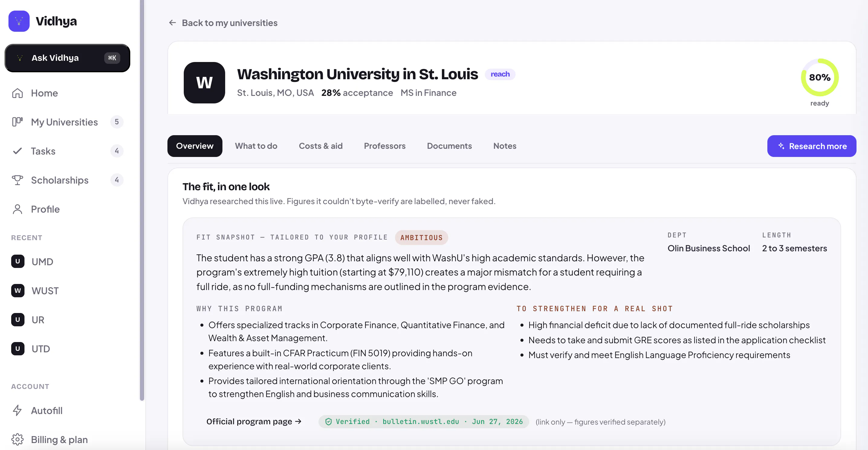The width and height of the screenshot is (868, 450).
Task: Click the GRE scores requirement bullet
Action: (x=677, y=340)
